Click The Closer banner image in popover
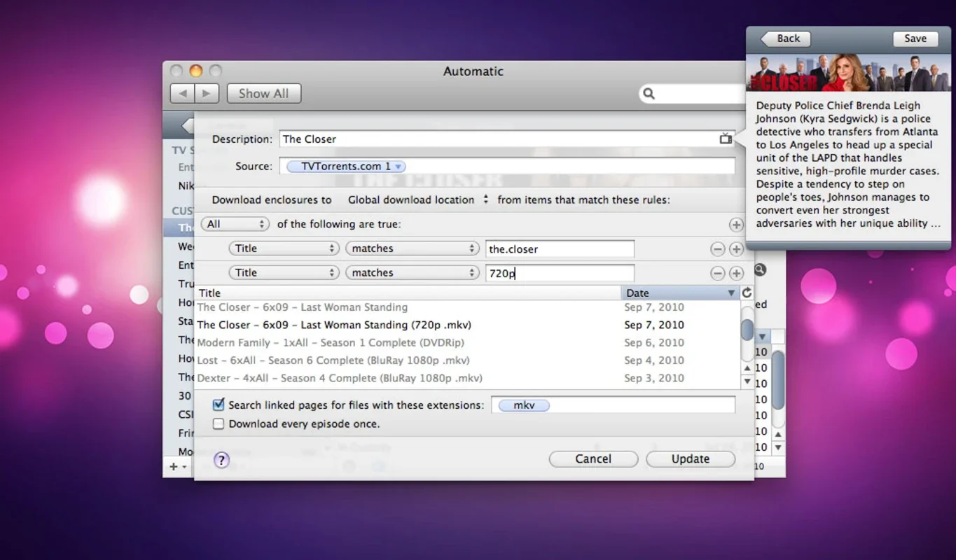The height and width of the screenshot is (560, 956). click(x=848, y=73)
